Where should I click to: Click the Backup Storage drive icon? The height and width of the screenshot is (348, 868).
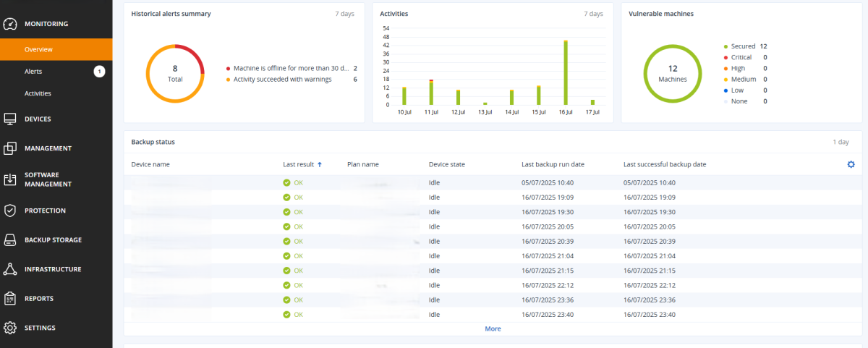(x=10, y=240)
